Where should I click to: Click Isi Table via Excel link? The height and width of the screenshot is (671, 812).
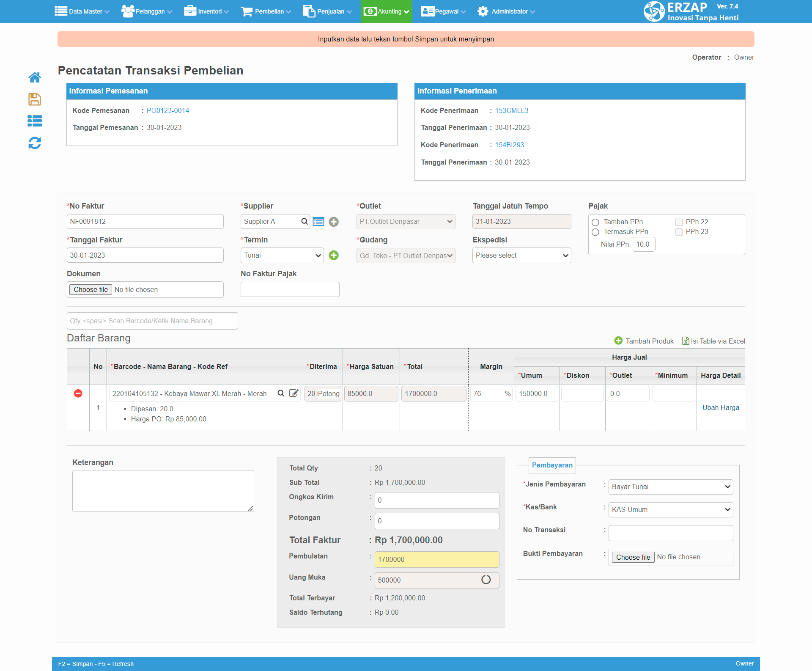coord(718,341)
